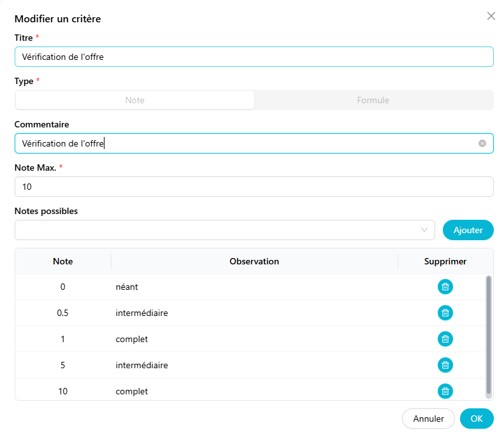This screenshot has height=437, width=504.
Task: Switch type to 'Formule'
Action: click(373, 100)
